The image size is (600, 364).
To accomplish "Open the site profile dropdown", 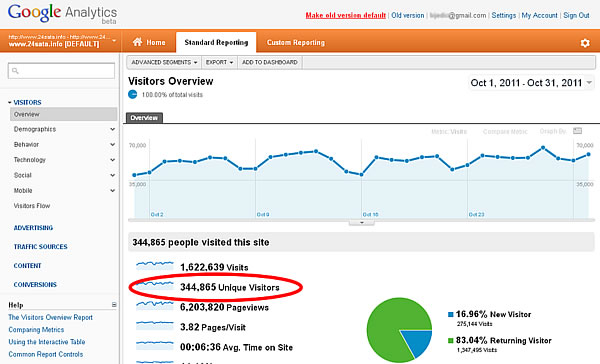I will (x=114, y=40).
